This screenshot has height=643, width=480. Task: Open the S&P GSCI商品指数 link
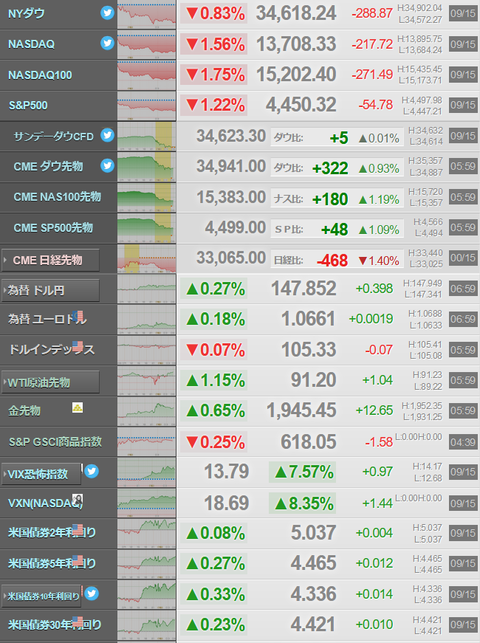pos(55,442)
